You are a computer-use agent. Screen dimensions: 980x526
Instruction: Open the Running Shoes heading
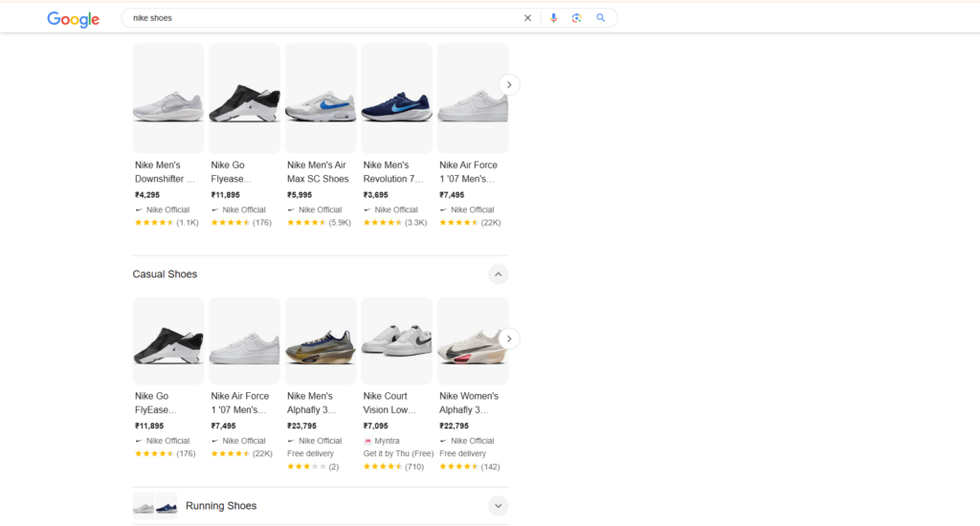(221, 506)
